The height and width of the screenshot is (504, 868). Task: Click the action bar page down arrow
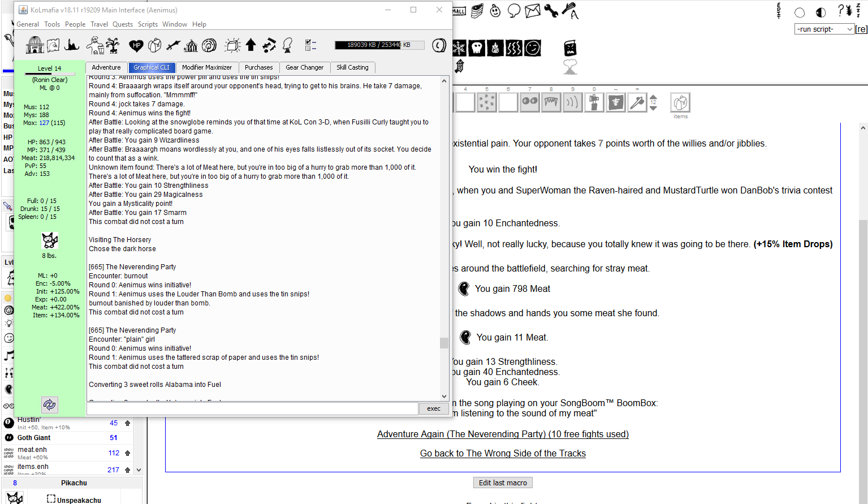coord(653,107)
